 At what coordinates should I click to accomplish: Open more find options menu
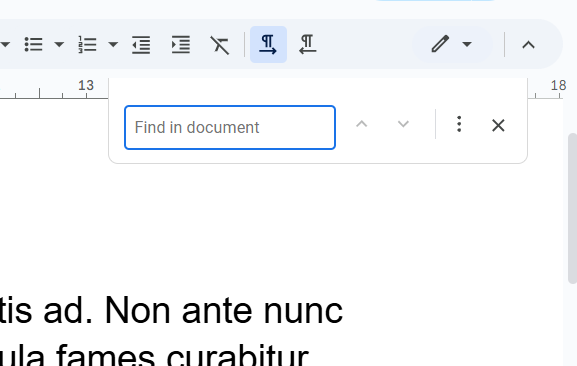point(459,124)
